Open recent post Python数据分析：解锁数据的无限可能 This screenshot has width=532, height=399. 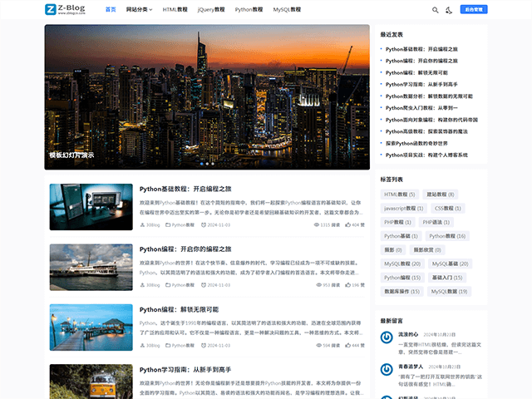[x=429, y=96]
